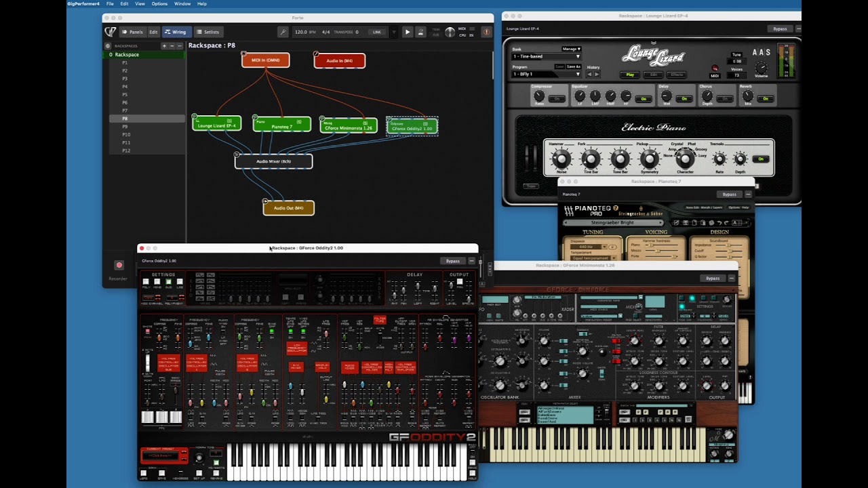Select the Lounge Lizard EP-4 plugin block
Screen dimensions: 868x488
(217, 124)
